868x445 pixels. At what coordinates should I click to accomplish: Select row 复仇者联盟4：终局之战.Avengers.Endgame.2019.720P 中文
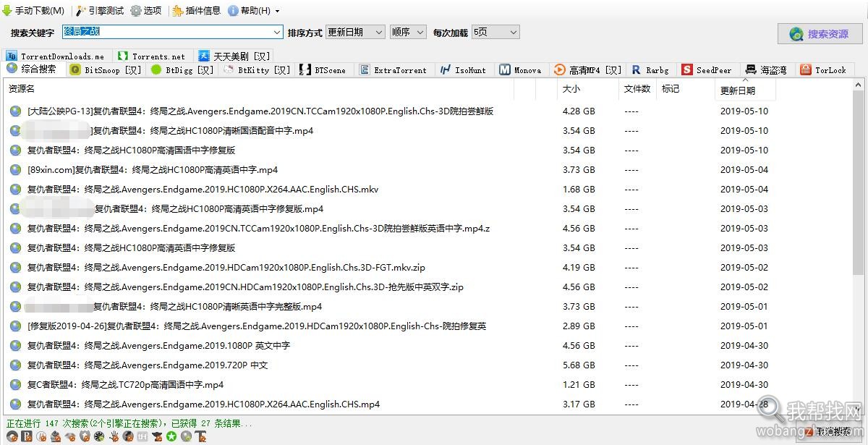pyautogui.click(x=148, y=365)
